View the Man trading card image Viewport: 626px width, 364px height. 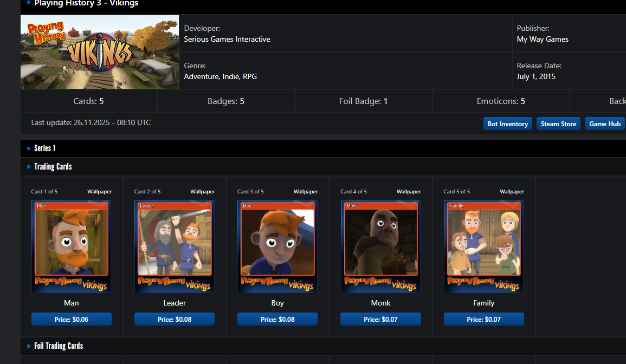[72, 246]
